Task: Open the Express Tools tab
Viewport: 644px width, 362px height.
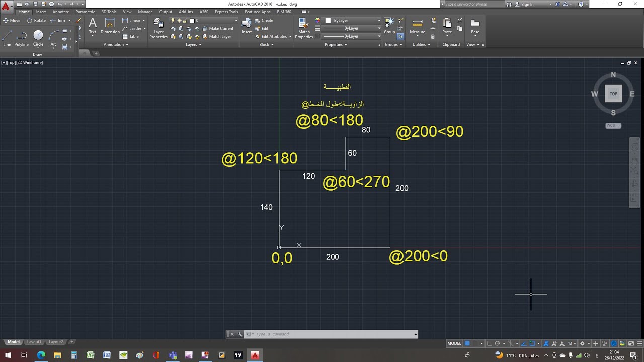Action: click(x=226, y=12)
